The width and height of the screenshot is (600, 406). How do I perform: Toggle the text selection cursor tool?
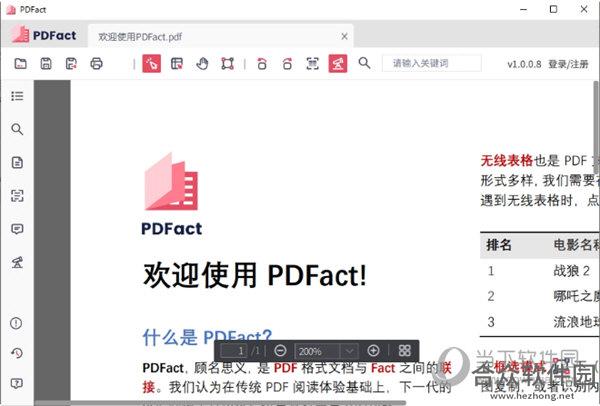tap(152, 64)
